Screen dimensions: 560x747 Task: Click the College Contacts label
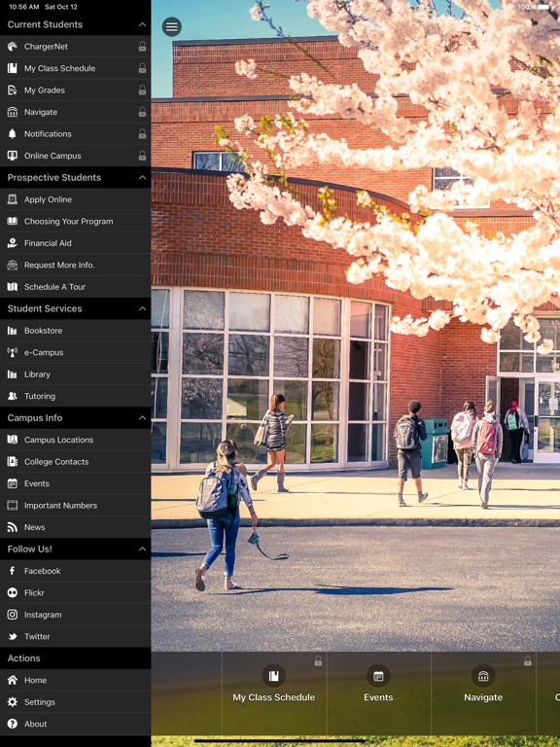[56, 462]
